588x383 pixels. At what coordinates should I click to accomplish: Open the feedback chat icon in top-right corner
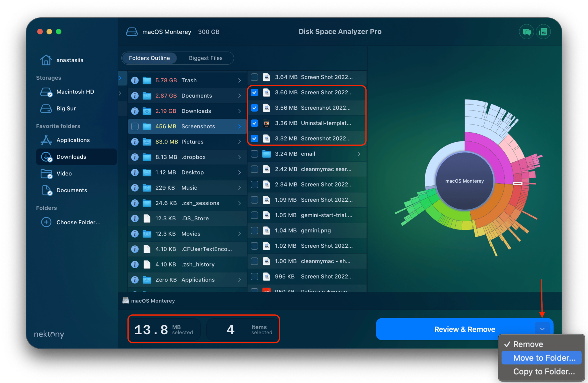pyautogui.click(x=527, y=32)
